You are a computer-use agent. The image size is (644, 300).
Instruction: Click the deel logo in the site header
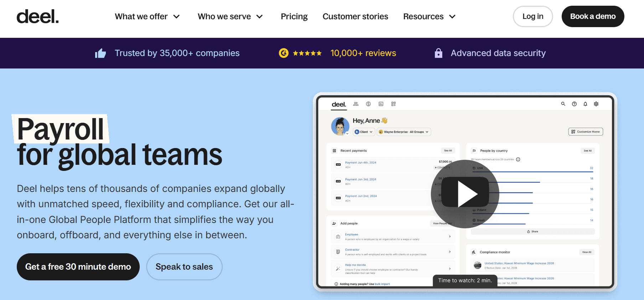[x=37, y=16]
